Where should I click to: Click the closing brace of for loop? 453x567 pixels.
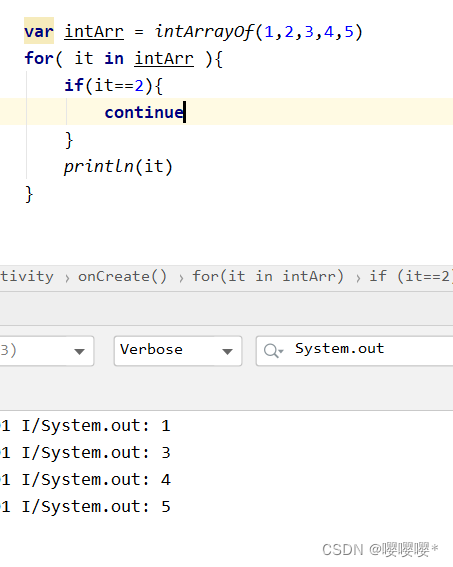[29, 195]
